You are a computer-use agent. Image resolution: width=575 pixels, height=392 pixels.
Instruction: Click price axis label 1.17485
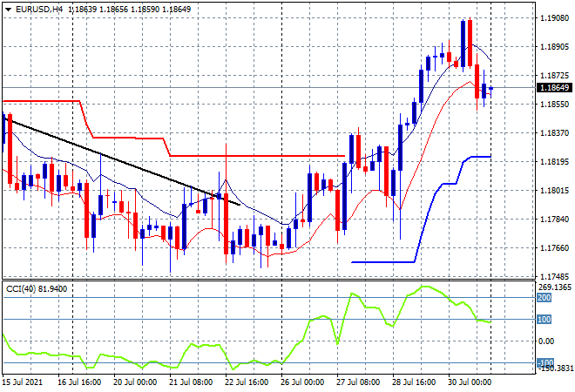point(554,276)
